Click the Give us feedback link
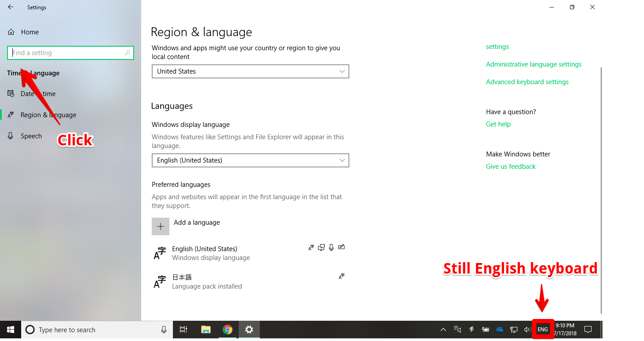644x341 pixels. (510, 166)
